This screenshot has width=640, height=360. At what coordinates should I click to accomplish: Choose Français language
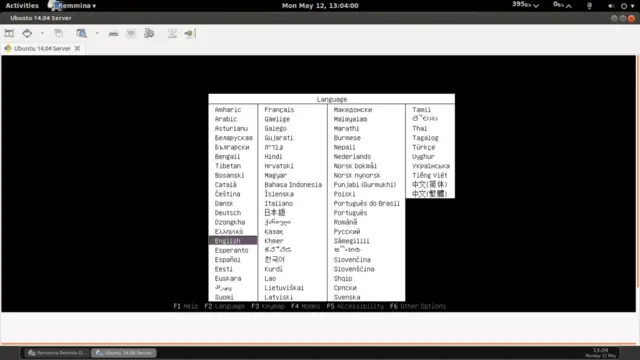coord(279,110)
